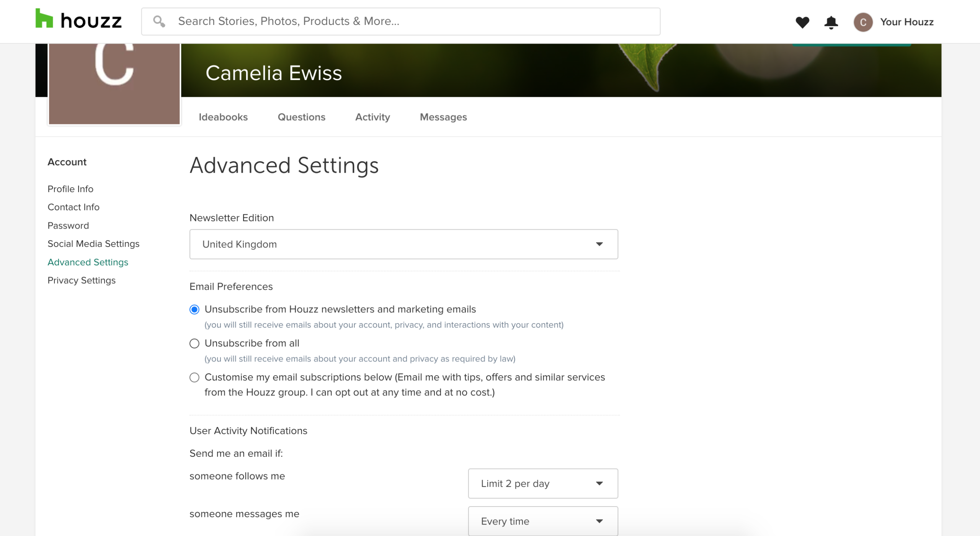
Task: Click the search magnifier icon
Action: point(159,21)
